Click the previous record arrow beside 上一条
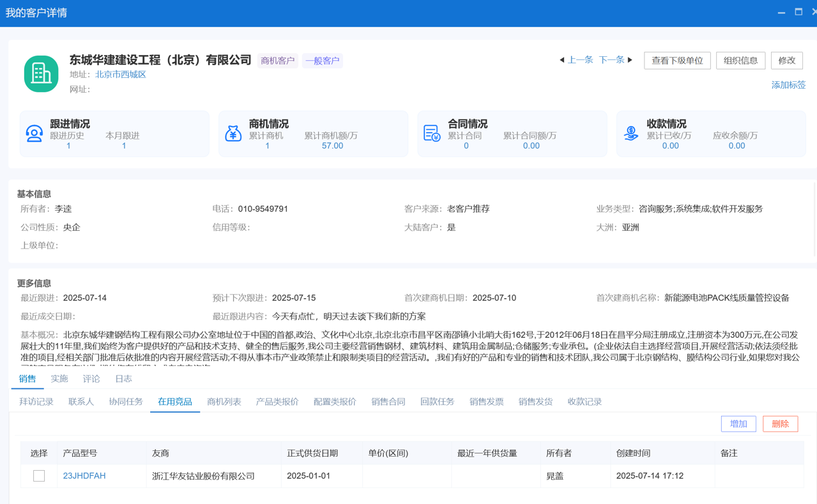The image size is (817, 504). click(x=562, y=60)
